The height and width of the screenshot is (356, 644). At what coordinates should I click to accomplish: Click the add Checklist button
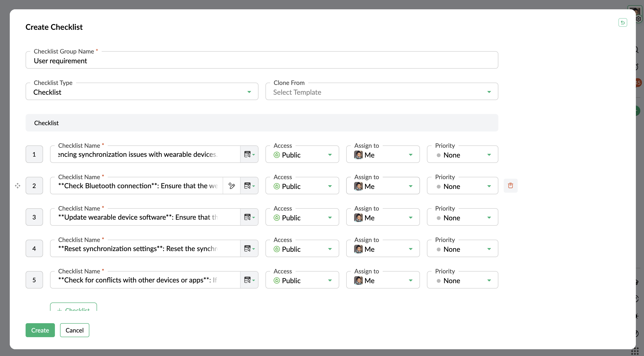[74, 308]
